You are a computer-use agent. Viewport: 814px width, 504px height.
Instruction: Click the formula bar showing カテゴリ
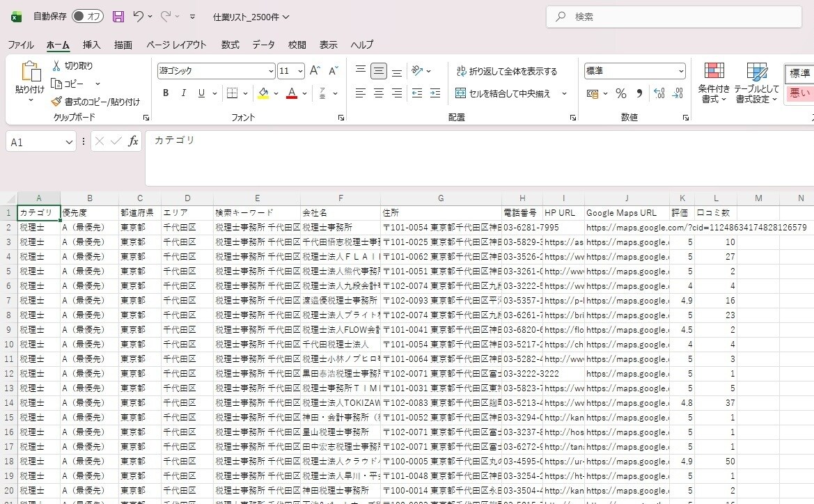click(x=479, y=158)
